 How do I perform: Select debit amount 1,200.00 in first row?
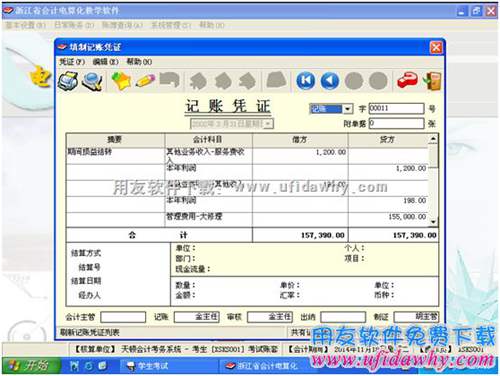[300, 155]
